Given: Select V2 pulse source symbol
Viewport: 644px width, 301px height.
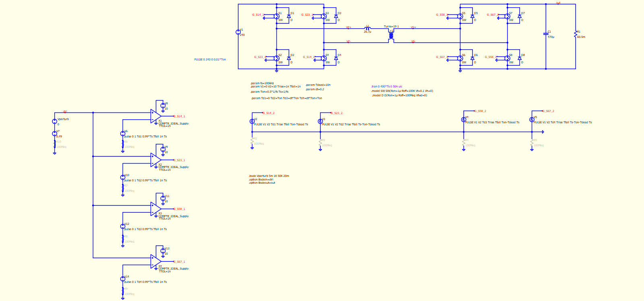Looking at the screenshot, I should coord(252,121).
